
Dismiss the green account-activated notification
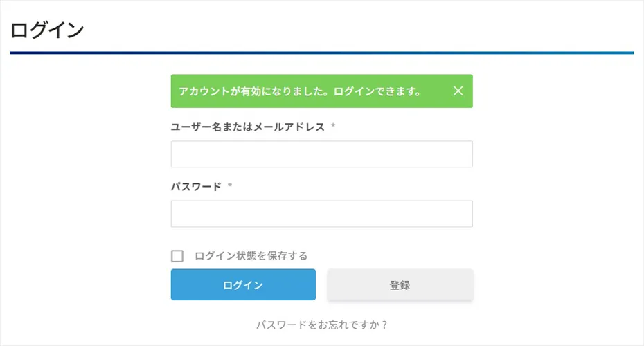[458, 91]
